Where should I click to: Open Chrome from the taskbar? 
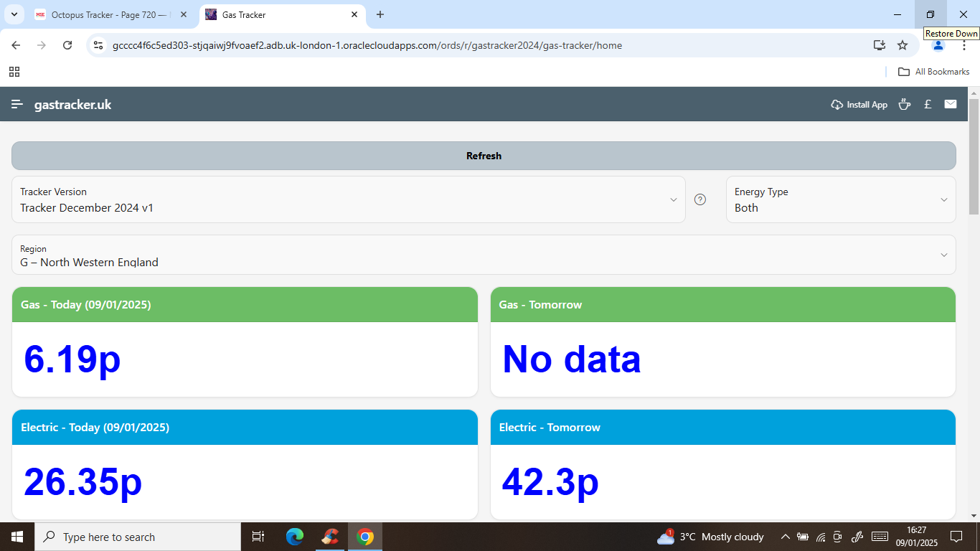pos(365,537)
